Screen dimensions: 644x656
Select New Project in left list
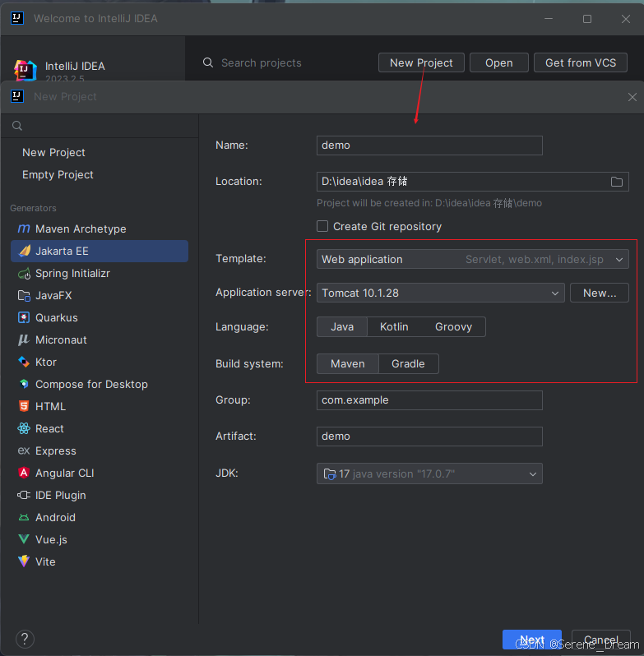pos(53,152)
